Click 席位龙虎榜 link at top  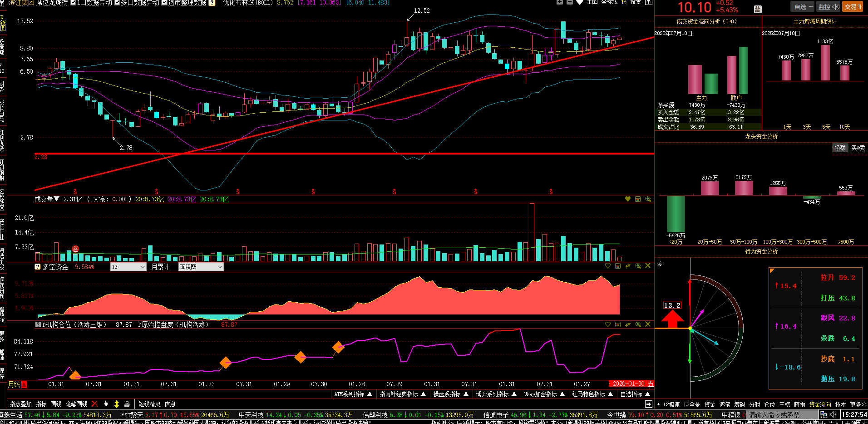[51, 3]
